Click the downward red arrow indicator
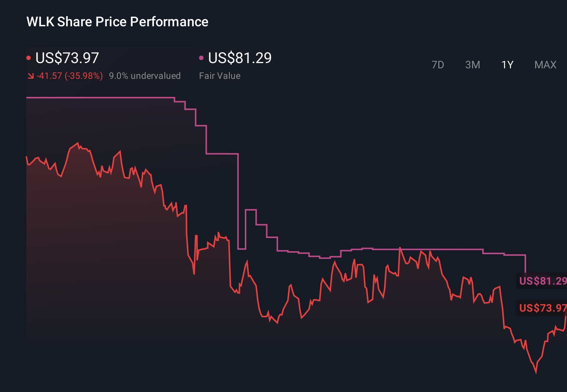Image resolution: width=567 pixels, height=392 pixels. pyautogui.click(x=30, y=76)
